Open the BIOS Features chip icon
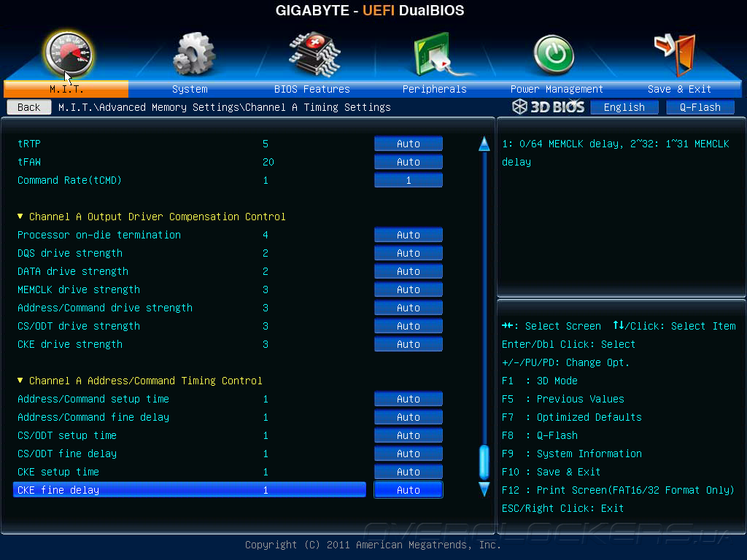 pos(314,54)
